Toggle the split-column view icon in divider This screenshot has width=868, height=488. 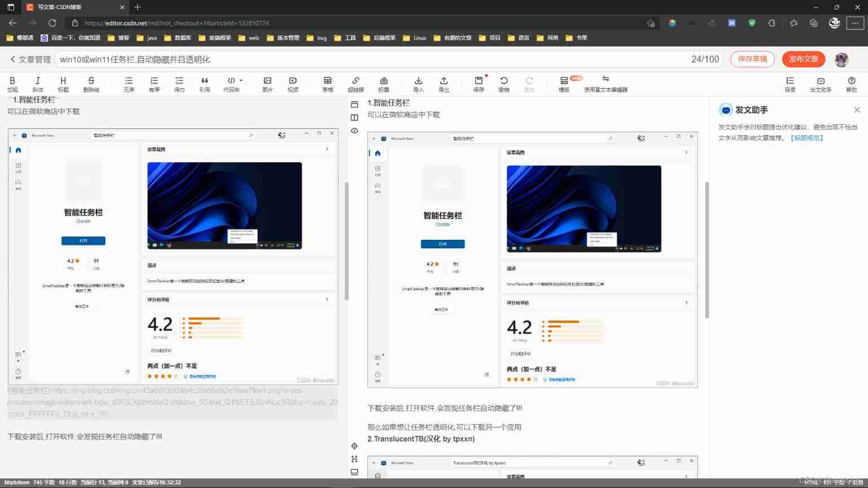point(354,118)
